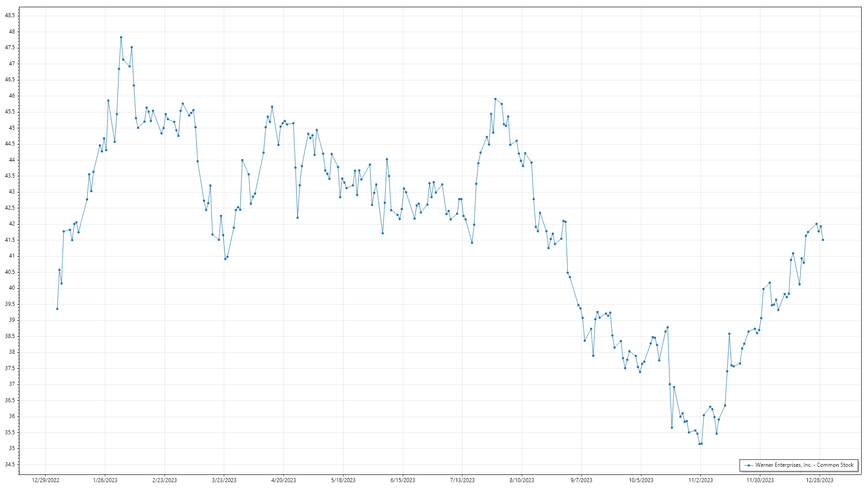Click the Werner Enterprises legend line marker
This screenshot has height=488, width=868.
749,465
